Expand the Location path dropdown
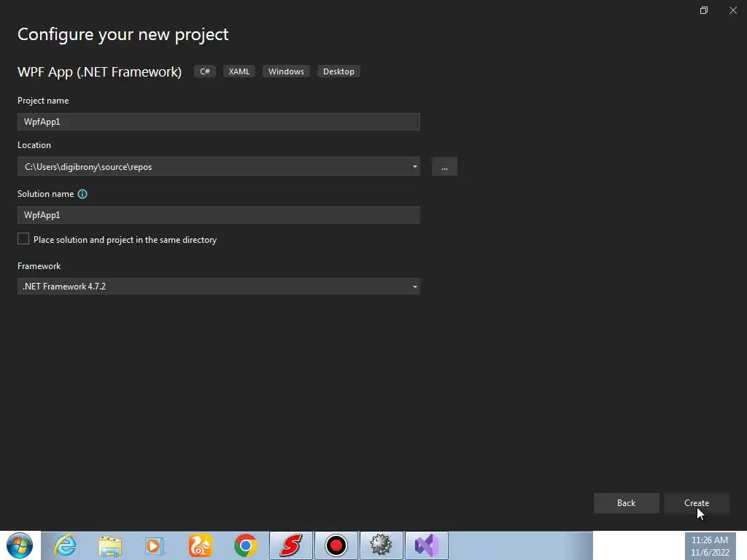 (x=414, y=167)
